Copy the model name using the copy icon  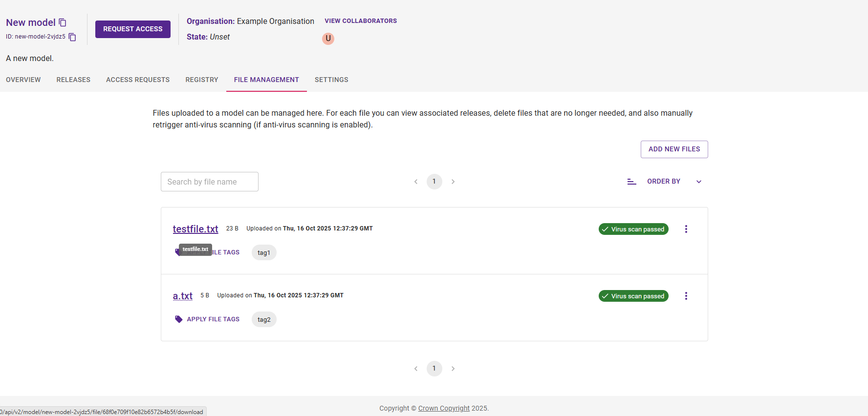click(63, 22)
